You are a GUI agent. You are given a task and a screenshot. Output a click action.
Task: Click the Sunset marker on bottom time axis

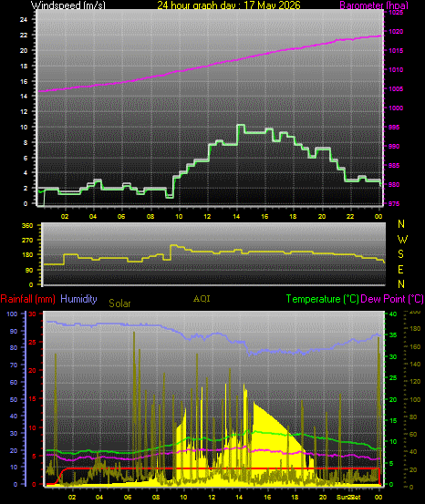(348, 497)
